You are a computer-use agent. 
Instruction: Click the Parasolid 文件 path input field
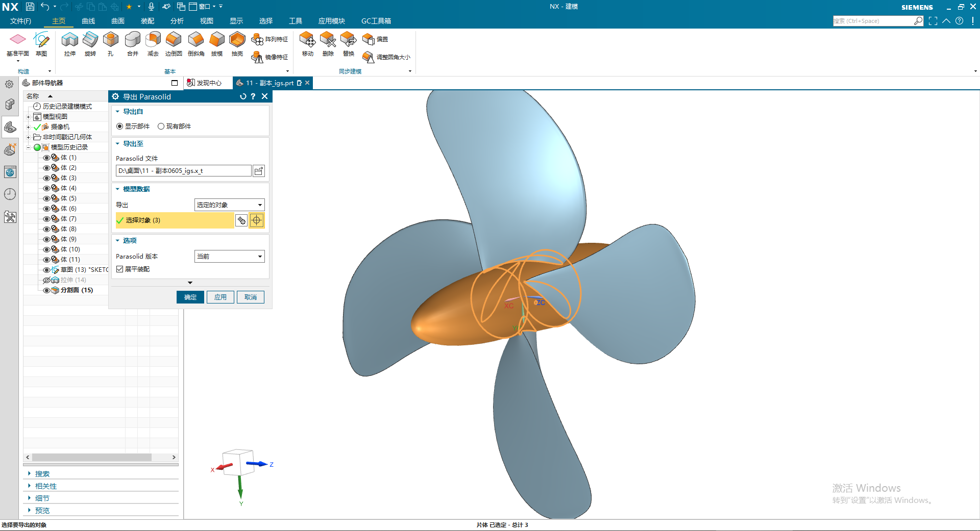tap(184, 171)
